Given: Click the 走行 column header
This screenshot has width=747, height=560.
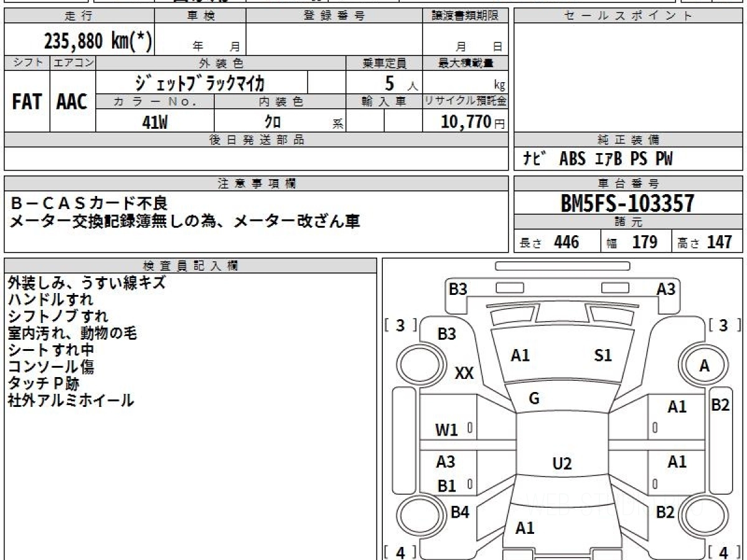Looking at the screenshot, I should 79,16.
